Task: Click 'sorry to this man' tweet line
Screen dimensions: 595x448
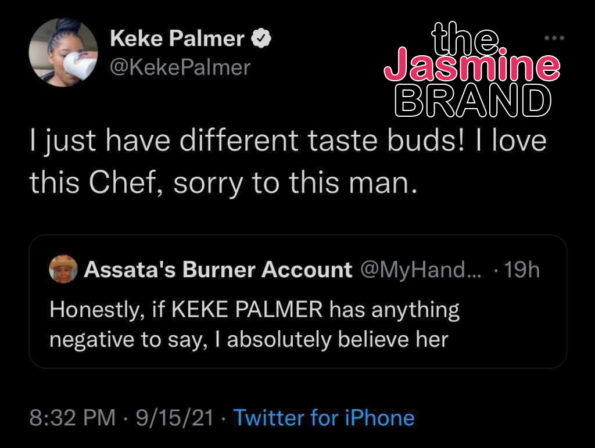Action: [295, 183]
